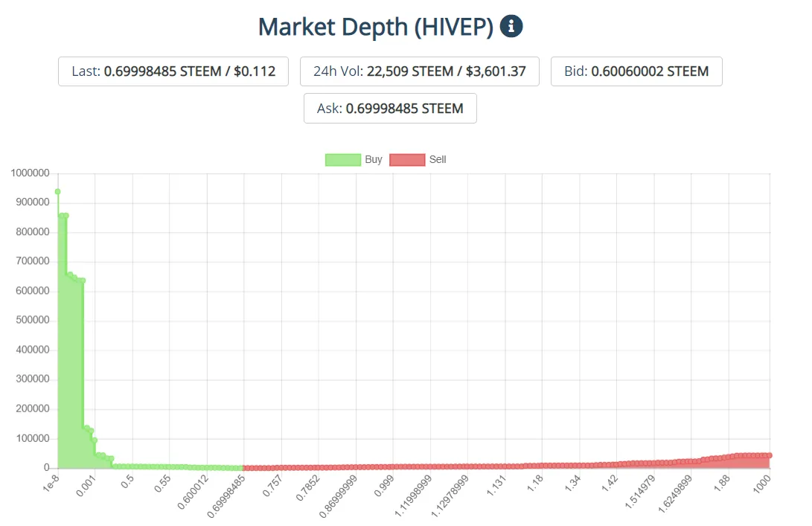Click y-axis label 100000
812x526 pixels.
[33, 438]
